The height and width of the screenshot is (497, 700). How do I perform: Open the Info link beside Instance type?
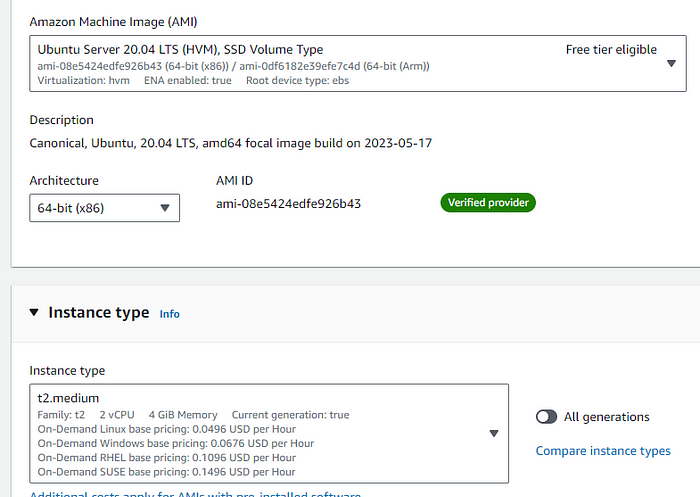(170, 314)
